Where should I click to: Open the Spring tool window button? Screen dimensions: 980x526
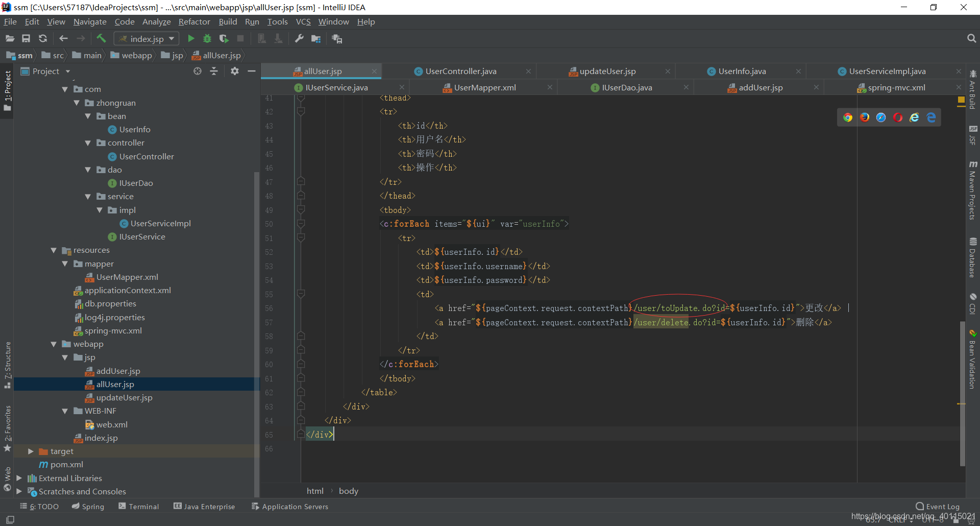click(x=88, y=507)
